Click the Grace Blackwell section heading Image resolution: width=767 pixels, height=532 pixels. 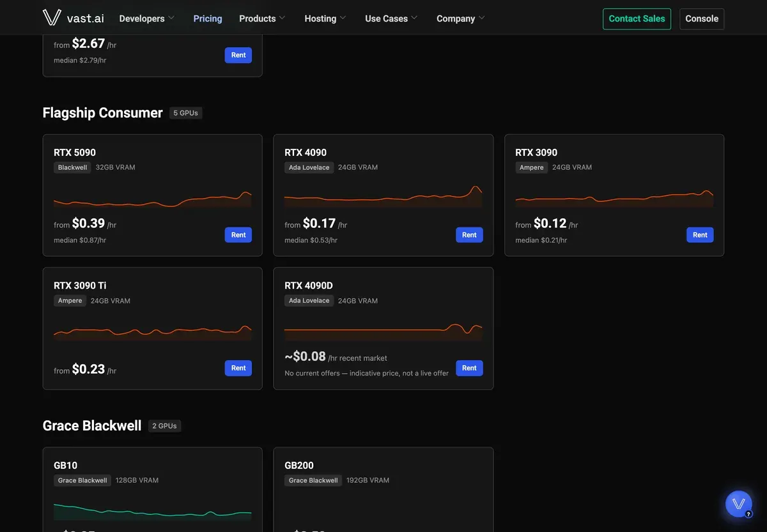(x=92, y=426)
